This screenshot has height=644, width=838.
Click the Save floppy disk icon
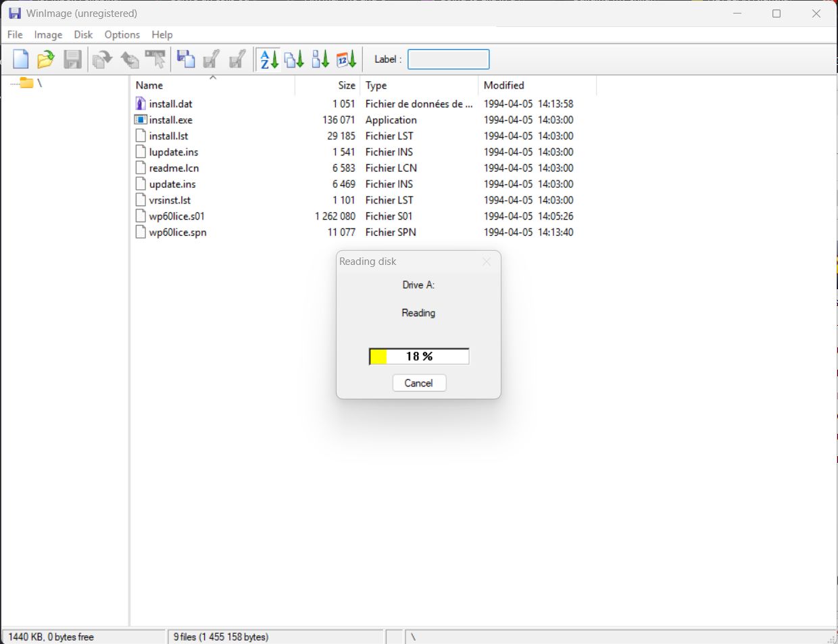pos(72,59)
